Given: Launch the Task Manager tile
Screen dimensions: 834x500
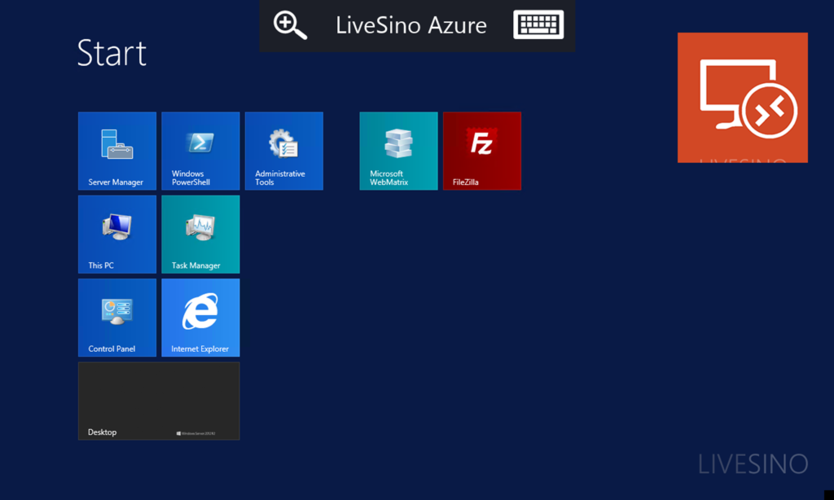Looking at the screenshot, I should 201,235.
